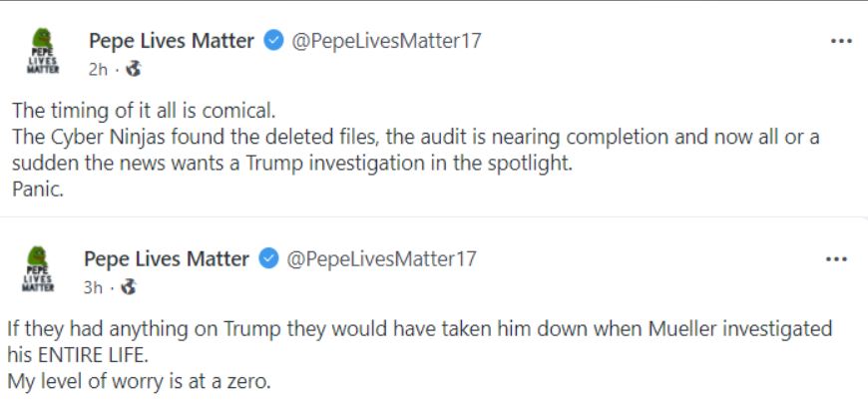Click the verified badge on the top post
This screenshot has width=868, height=404.
(x=273, y=42)
